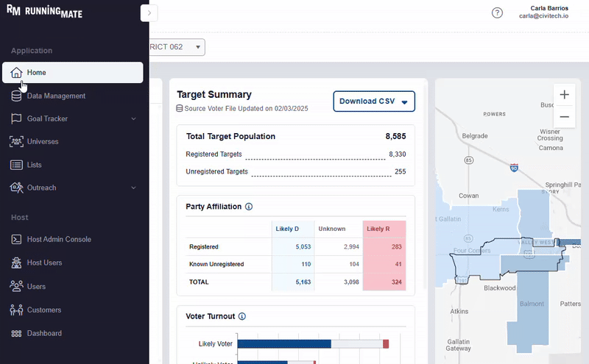
Task: Click the Lists icon
Action: pos(16,165)
